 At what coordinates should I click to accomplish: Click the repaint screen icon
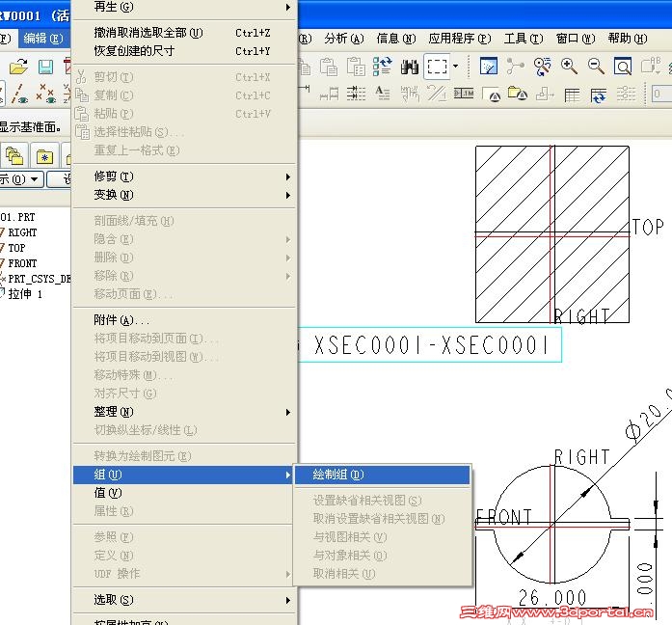(x=488, y=67)
